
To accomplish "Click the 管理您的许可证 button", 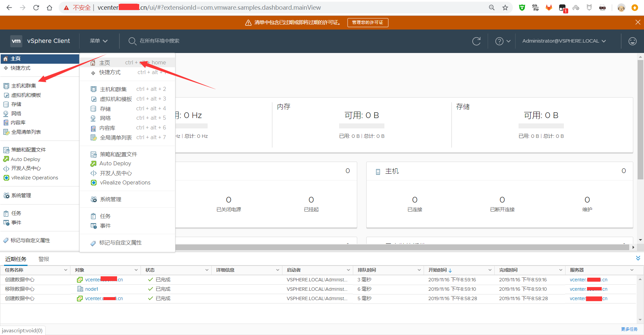I will tap(368, 22).
